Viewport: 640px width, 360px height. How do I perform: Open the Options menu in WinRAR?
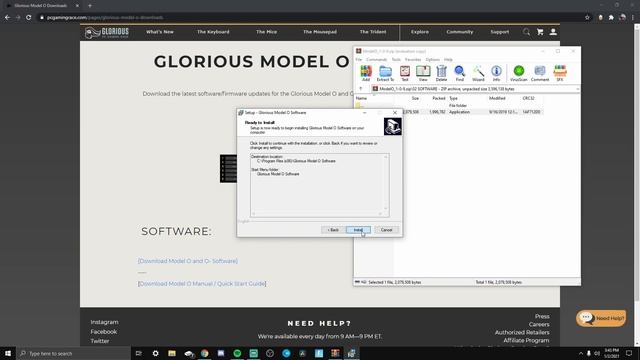click(x=433, y=60)
